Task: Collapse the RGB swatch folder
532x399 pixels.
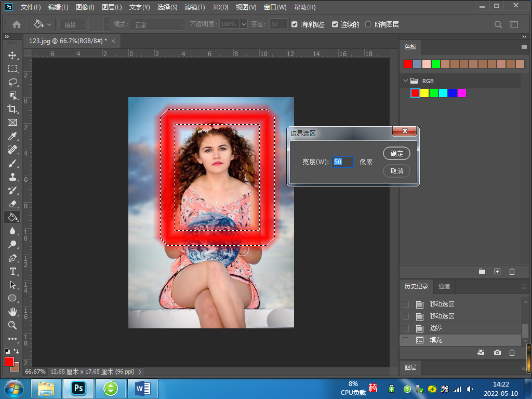Action: coord(406,81)
